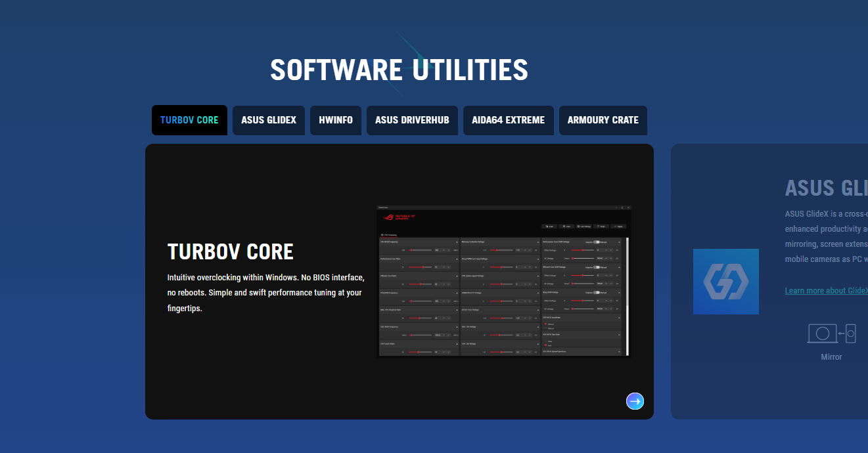868x453 pixels.
Task: Select the Armoury Crate tab
Action: pos(603,120)
